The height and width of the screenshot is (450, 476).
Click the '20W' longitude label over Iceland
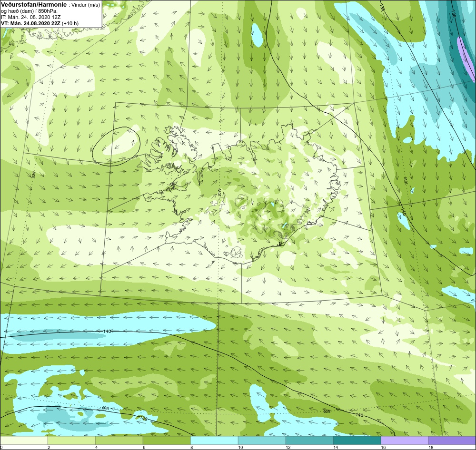click(x=219, y=192)
